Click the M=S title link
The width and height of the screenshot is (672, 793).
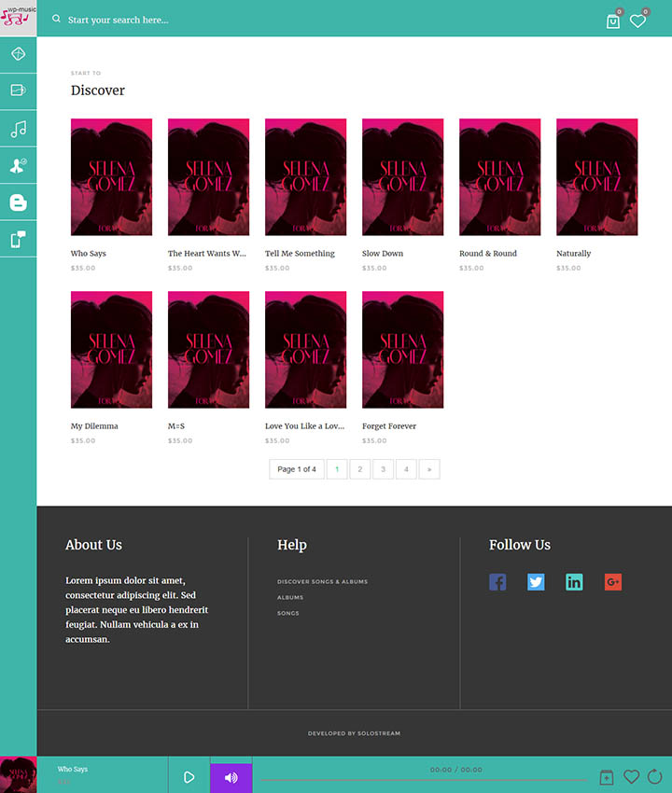(x=176, y=425)
